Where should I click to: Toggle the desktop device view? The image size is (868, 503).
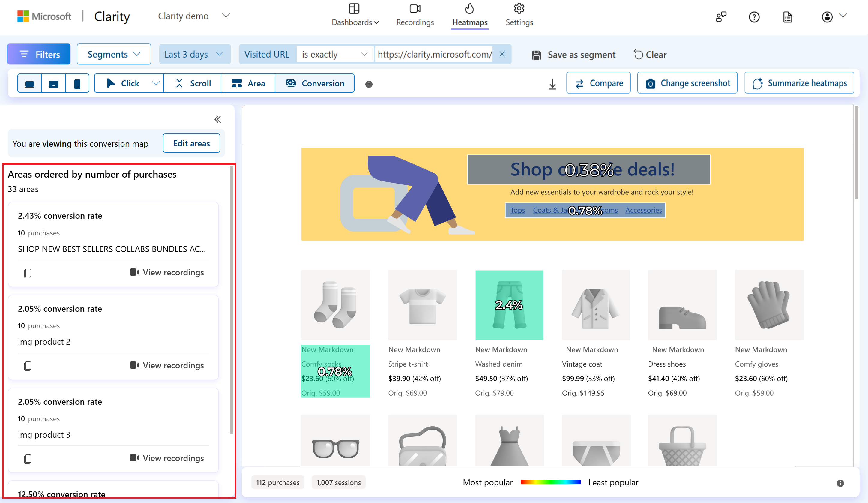pos(29,83)
